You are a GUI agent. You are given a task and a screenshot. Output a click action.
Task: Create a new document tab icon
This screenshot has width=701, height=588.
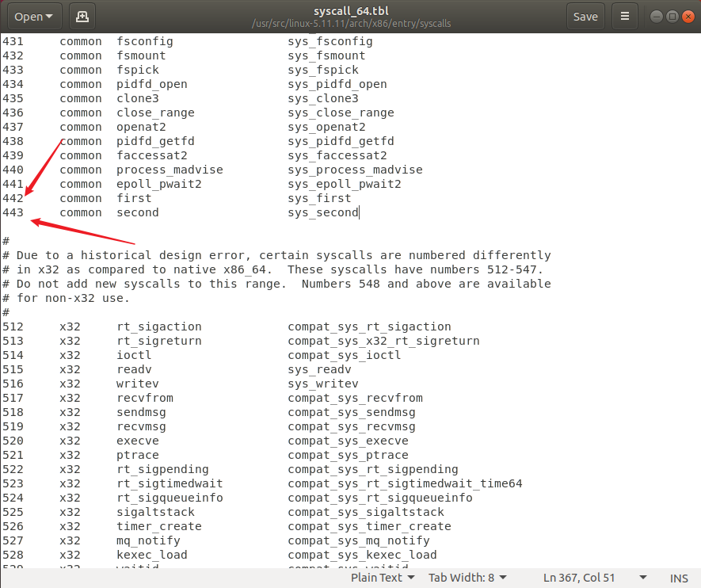pyautogui.click(x=82, y=17)
